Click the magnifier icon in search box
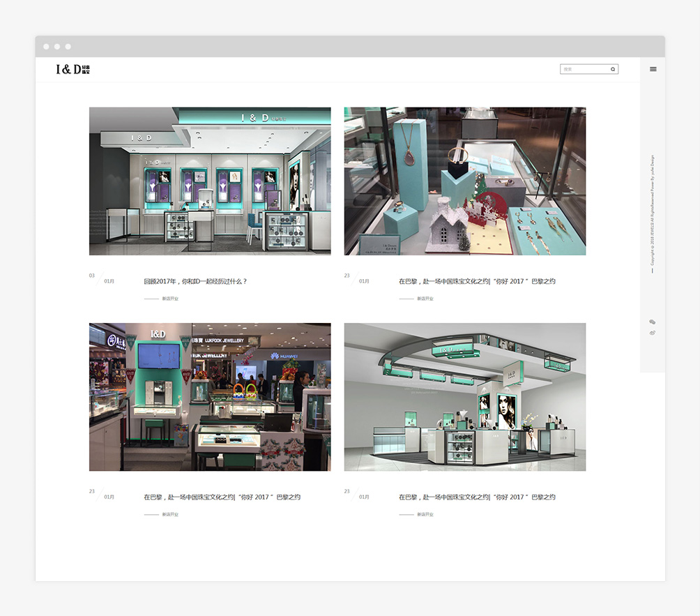The image size is (700, 616). [x=613, y=69]
